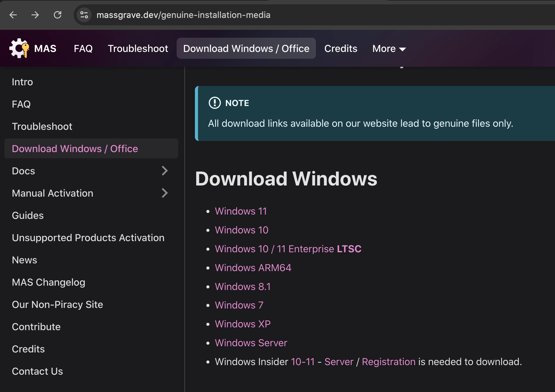Select Download Windows / Office navbar tab

246,49
